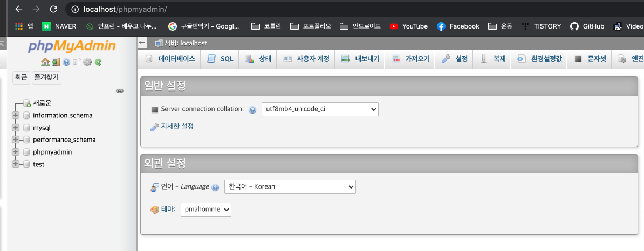644x251 pixels.
Task: Collapse navigation panel with left arrow
Action: coord(142,42)
